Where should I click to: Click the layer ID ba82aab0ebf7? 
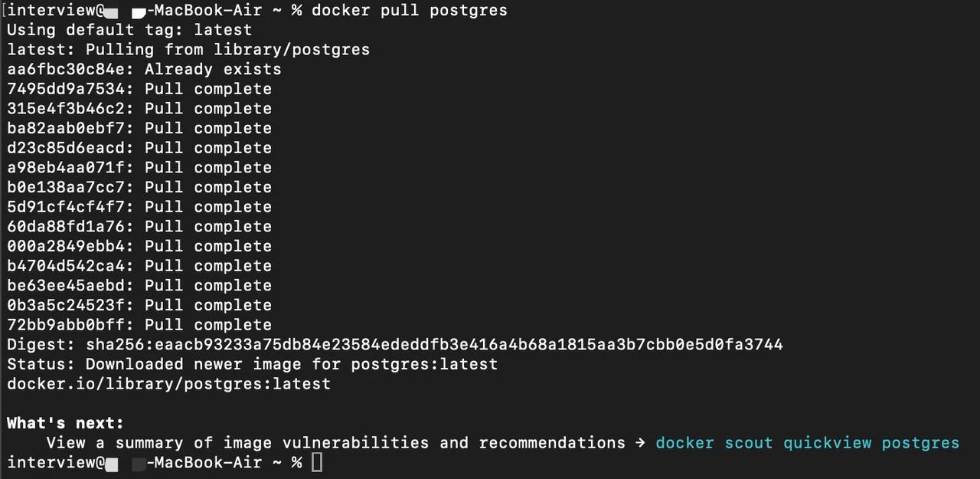pyautogui.click(x=66, y=129)
